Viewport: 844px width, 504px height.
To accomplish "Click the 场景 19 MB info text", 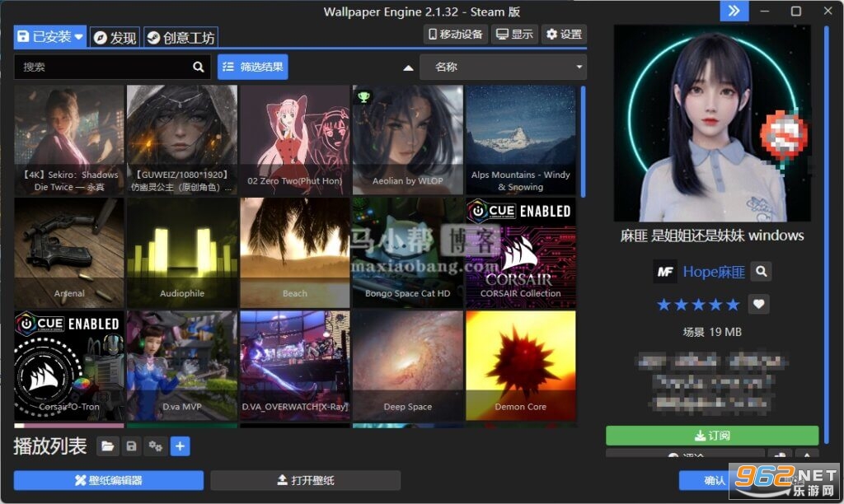I will click(x=712, y=332).
